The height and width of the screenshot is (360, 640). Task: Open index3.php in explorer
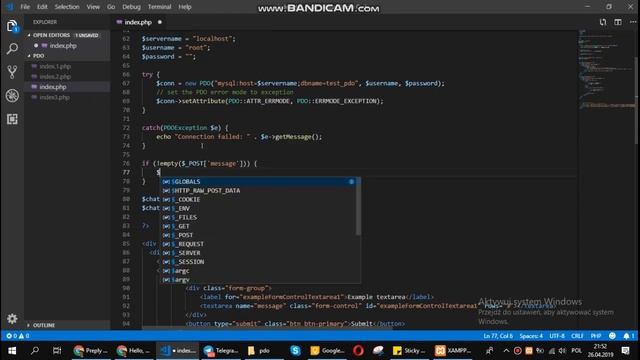tap(54, 97)
